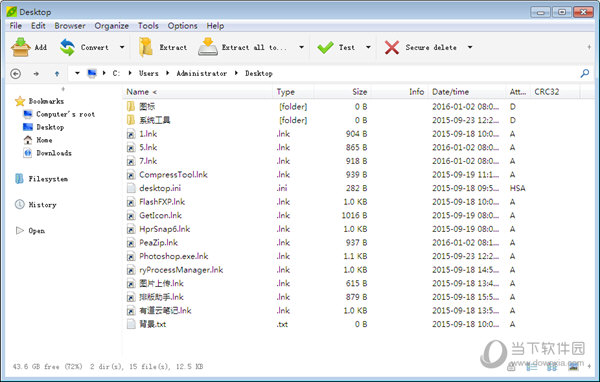
Task: Click the Convert toolbar icon
Action: (x=67, y=47)
